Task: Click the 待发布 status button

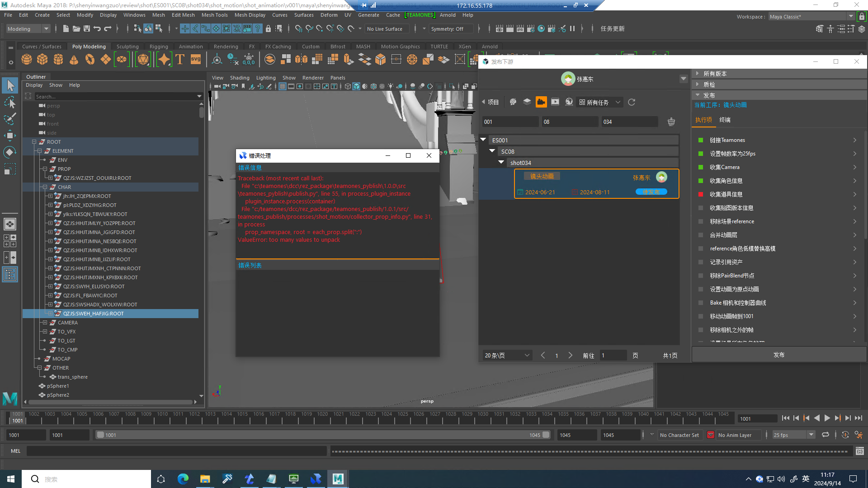Action: [x=651, y=192]
